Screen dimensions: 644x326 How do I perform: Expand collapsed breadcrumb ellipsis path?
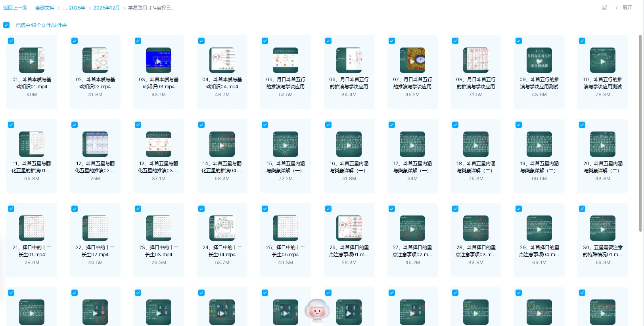point(65,8)
